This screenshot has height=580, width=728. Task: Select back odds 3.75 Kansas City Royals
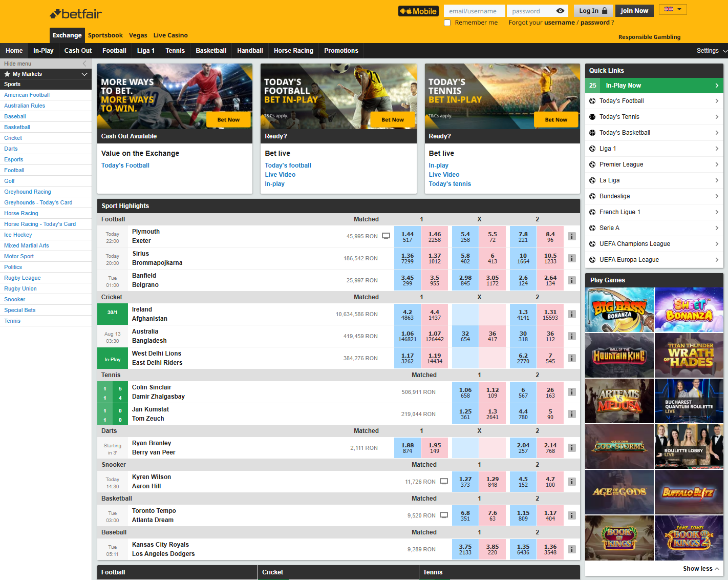pos(465,549)
